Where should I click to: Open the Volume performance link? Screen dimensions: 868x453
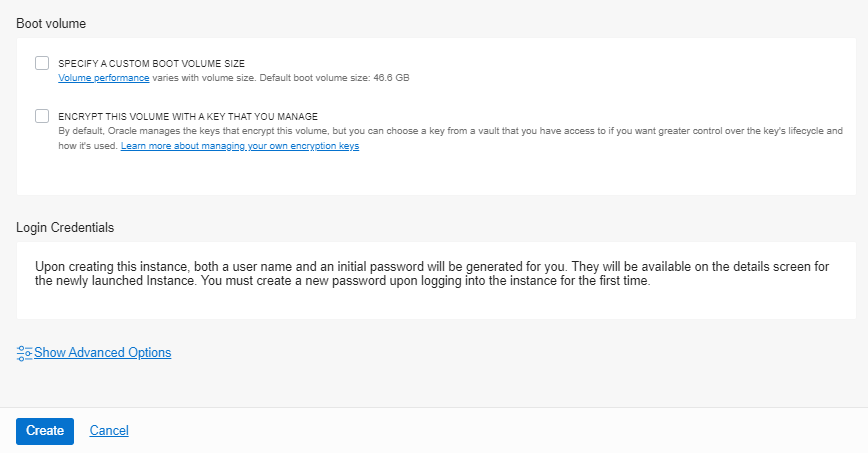click(104, 77)
